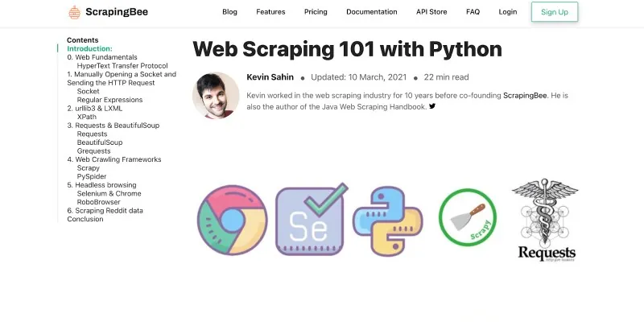The image size is (644, 330).
Task: Select the Requests subsection entry in Contents
Action: tap(92, 134)
